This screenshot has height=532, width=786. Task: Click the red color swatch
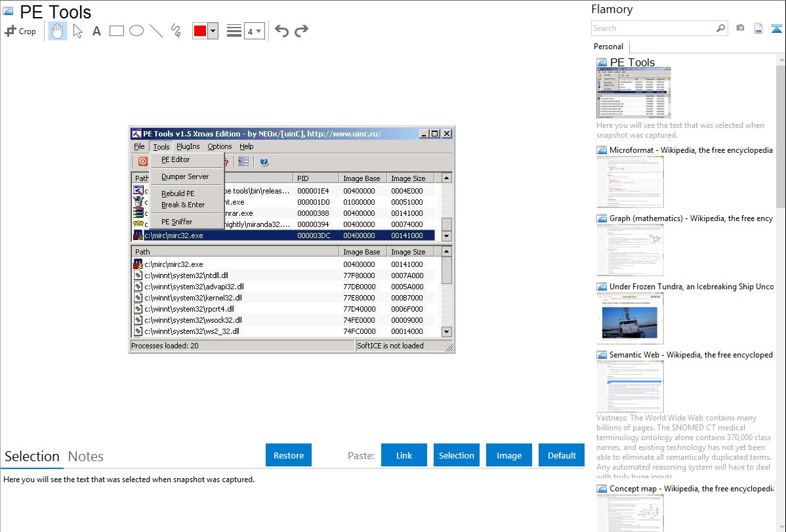(x=200, y=31)
